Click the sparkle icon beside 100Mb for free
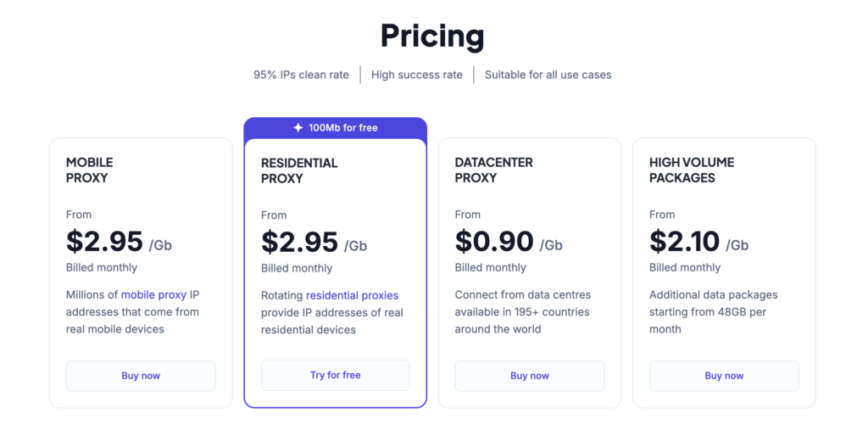 coord(298,128)
